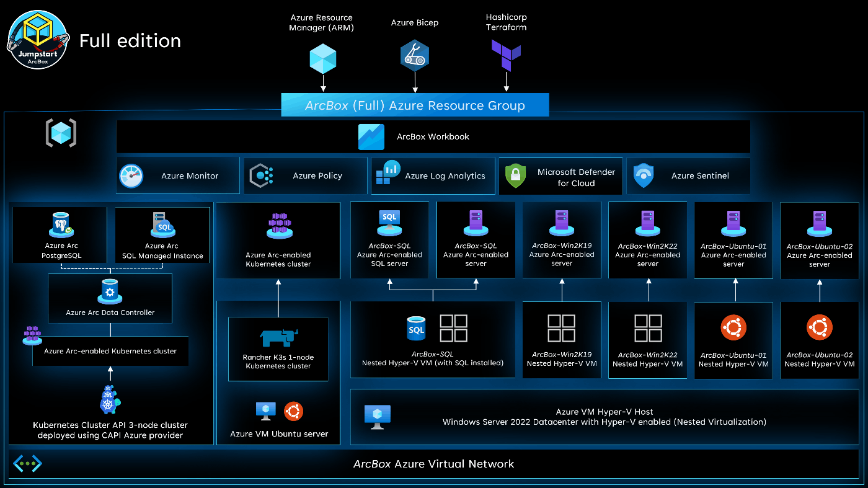This screenshot has height=488, width=868.
Task: Click the Arc-enabled SQL server monitor icon
Action: tap(389, 222)
